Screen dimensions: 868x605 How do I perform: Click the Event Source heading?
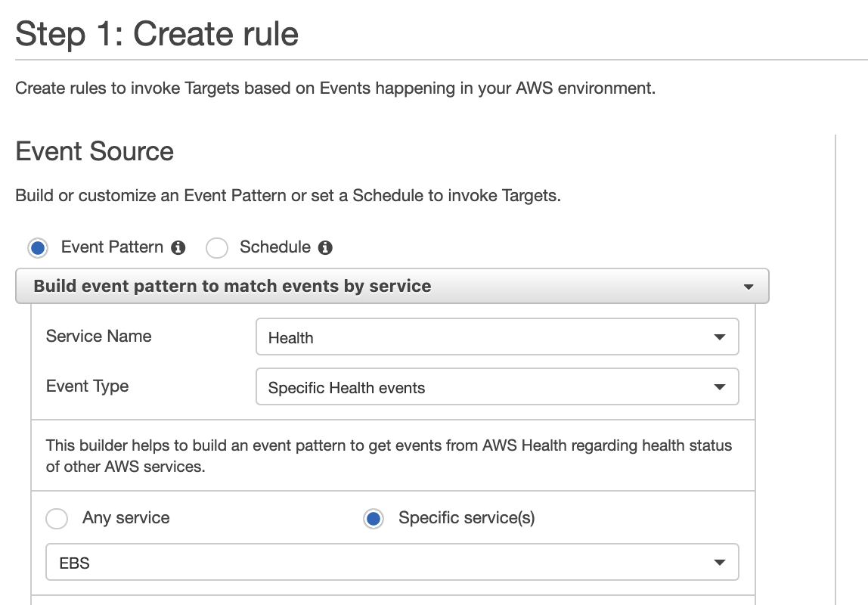coord(95,151)
